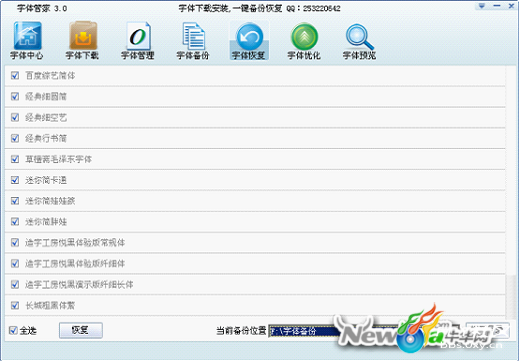Toggle the 迷你简娃娃篆 checkbox
Image resolution: width=520 pixels, height=361 pixels.
coord(15,201)
